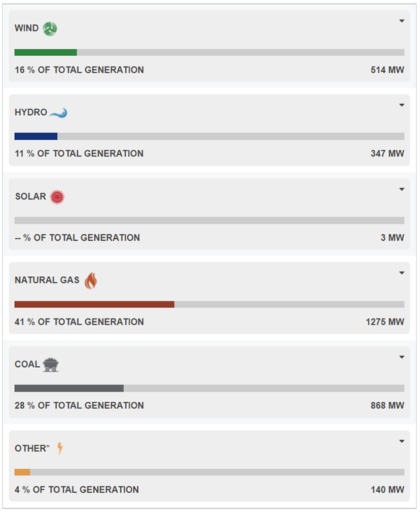Click the green Wind generation bar
The height and width of the screenshot is (514, 420).
click(x=46, y=53)
